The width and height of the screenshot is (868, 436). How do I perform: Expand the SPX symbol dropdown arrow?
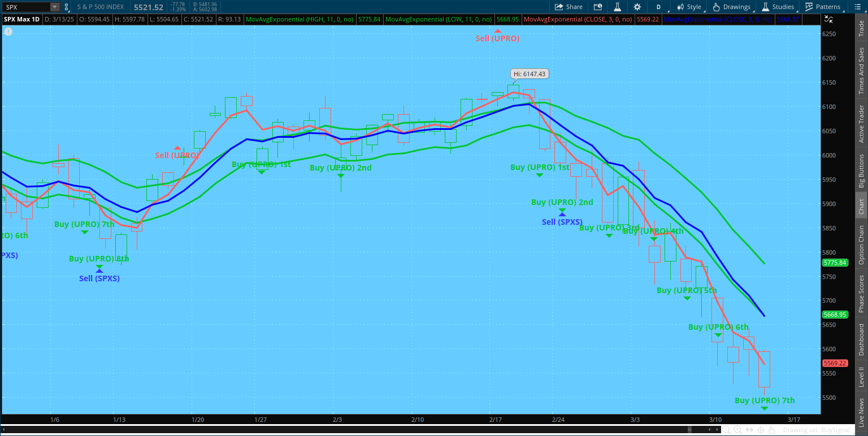[x=55, y=7]
